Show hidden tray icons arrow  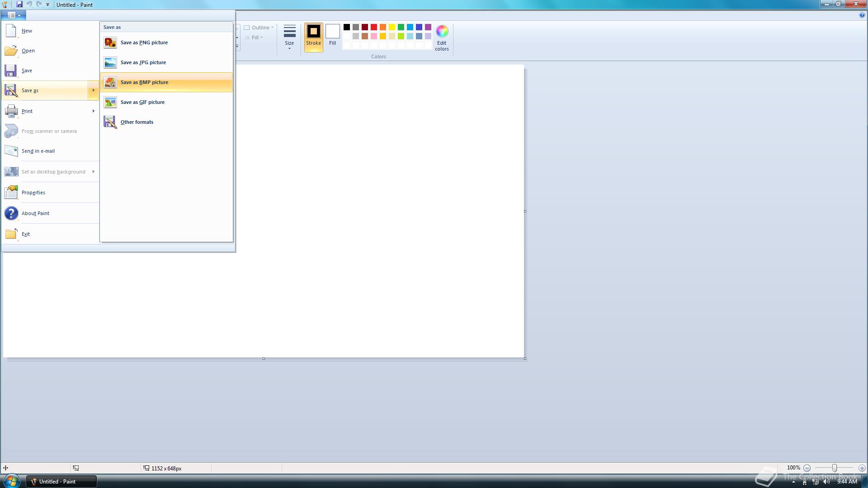point(793,482)
